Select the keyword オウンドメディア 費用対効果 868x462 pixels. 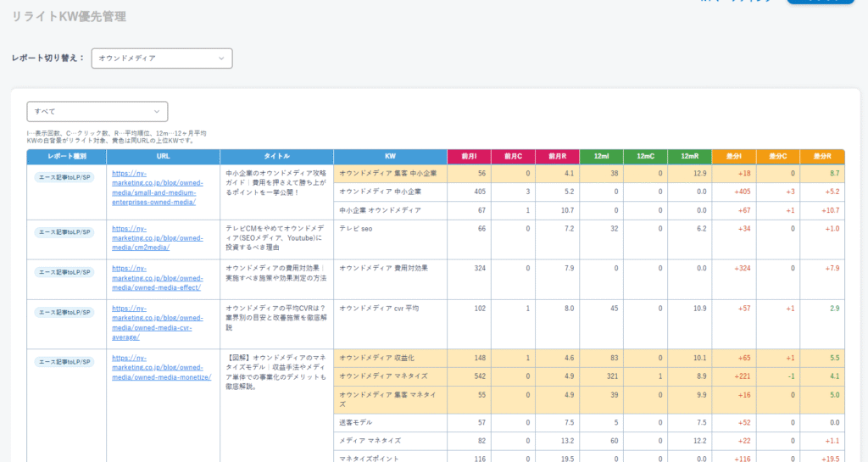click(384, 269)
